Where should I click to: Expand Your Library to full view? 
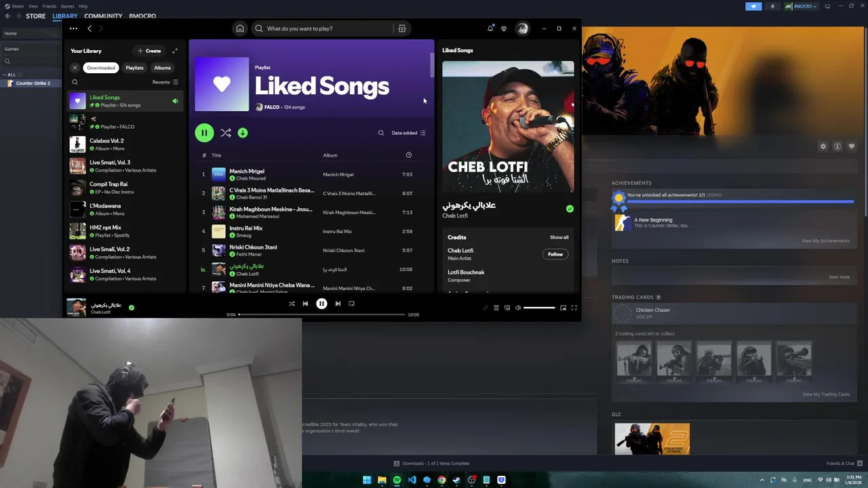(174, 51)
